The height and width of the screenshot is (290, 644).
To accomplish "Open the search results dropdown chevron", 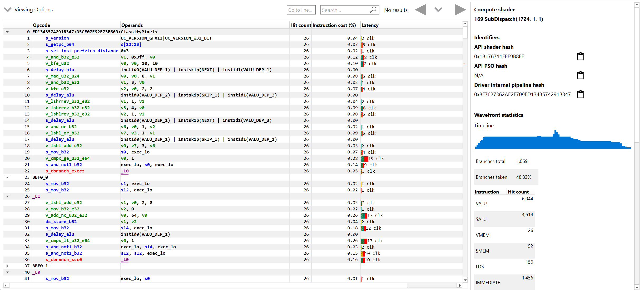I will click(x=438, y=10).
